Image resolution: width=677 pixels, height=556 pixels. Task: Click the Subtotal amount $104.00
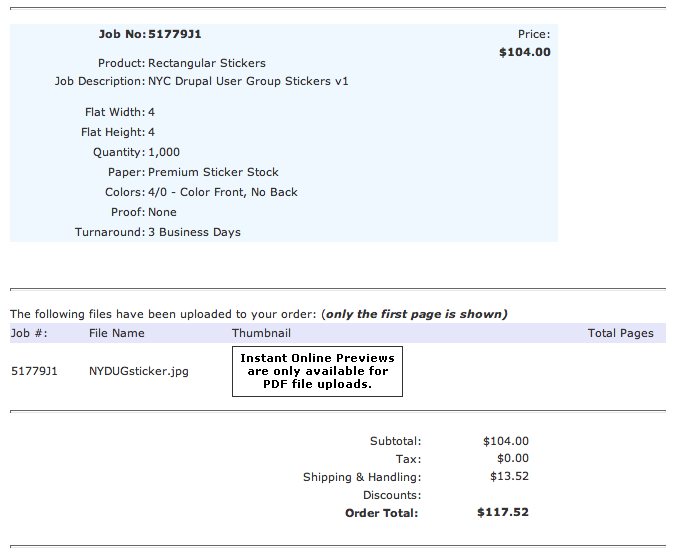[505, 441]
